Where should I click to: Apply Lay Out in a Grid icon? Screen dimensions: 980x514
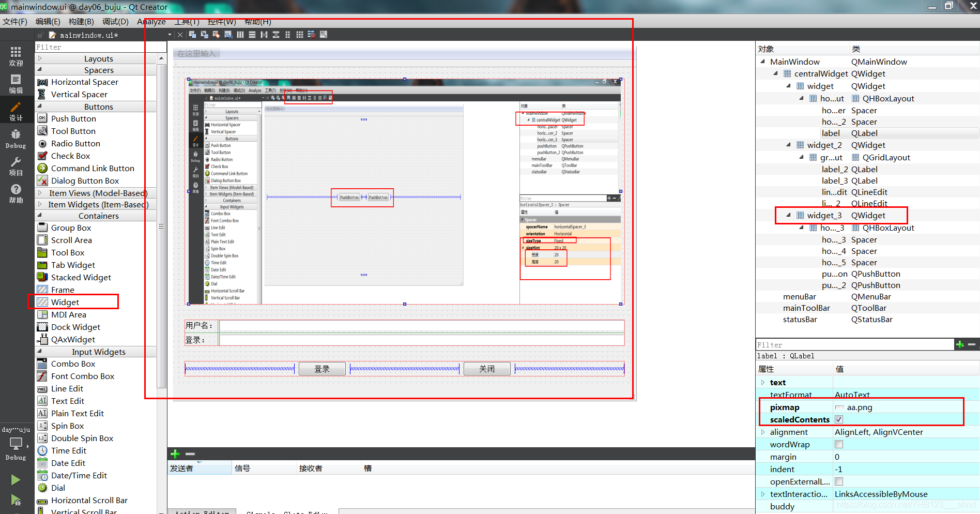(300, 35)
